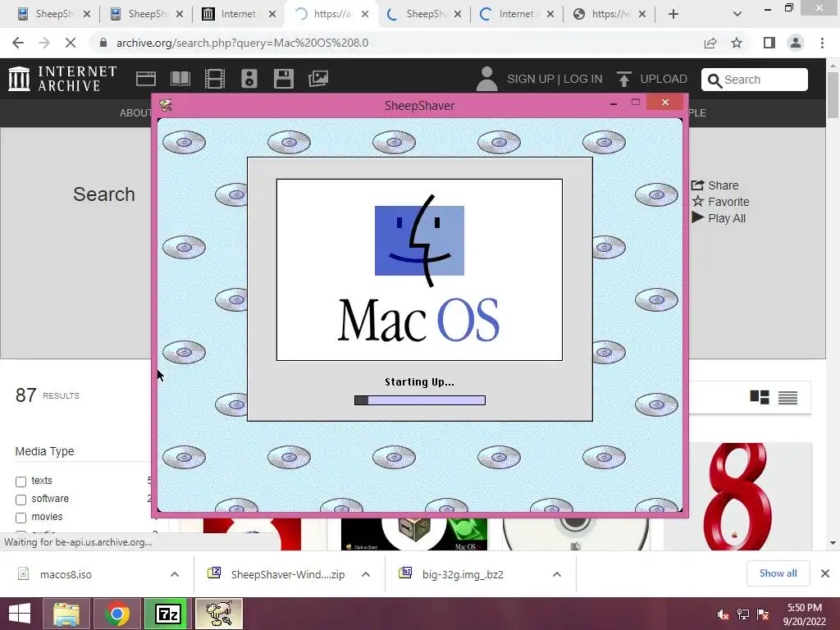The image size is (840, 630).
Task: Open the red 8 search result thumbnail
Action: pyautogui.click(x=738, y=496)
